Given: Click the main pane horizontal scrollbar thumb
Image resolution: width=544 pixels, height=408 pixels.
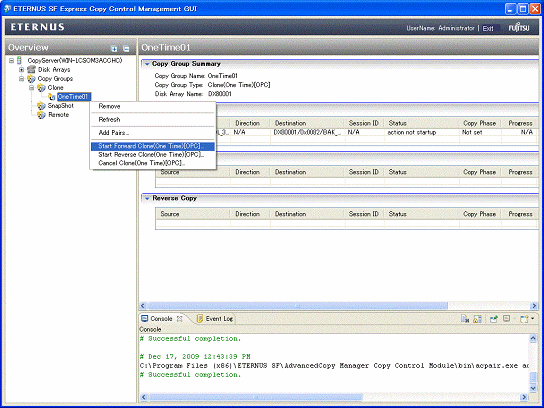Looking at the screenshot, I should [x=298, y=306].
